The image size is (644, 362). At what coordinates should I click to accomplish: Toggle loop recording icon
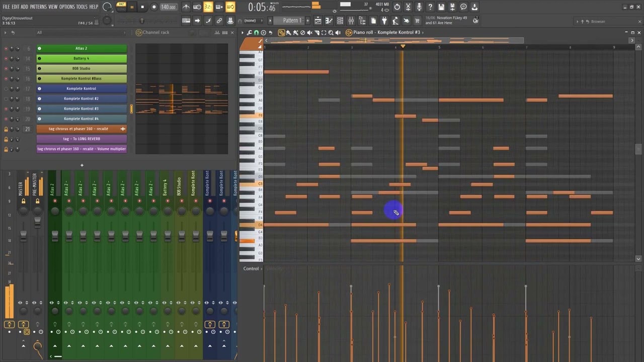pyautogui.click(x=230, y=7)
